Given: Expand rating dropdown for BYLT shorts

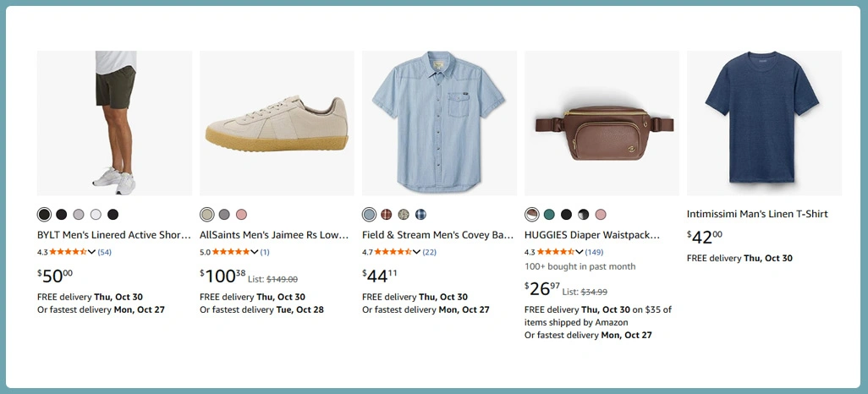Looking at the screenshot, I should (x=92, y=252).
